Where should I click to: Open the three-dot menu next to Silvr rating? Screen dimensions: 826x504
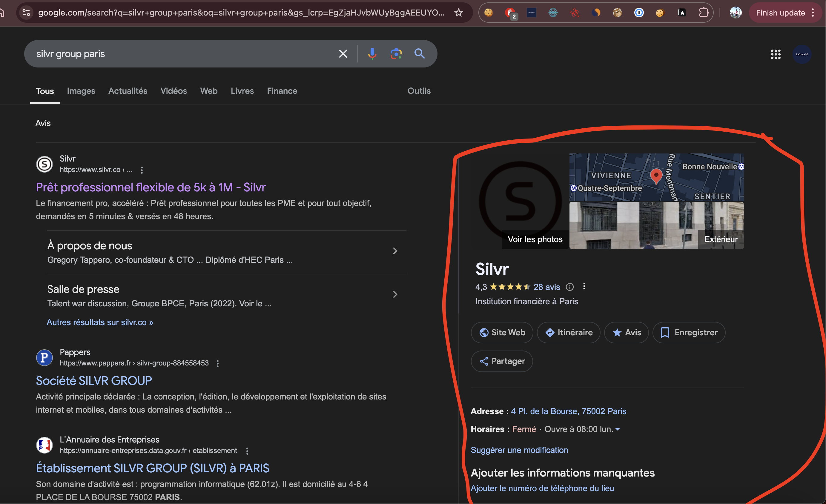(585, 286)
